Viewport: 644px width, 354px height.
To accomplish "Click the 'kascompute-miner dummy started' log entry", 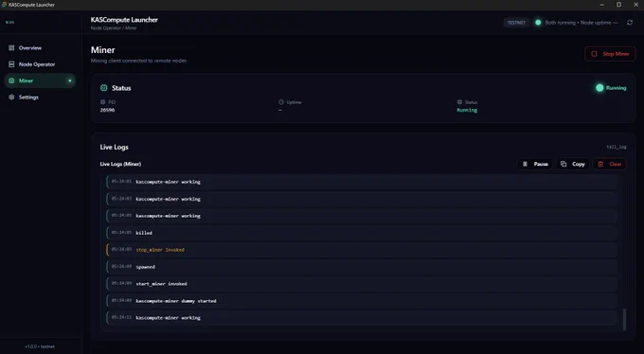I will click(x=362, y=301).
